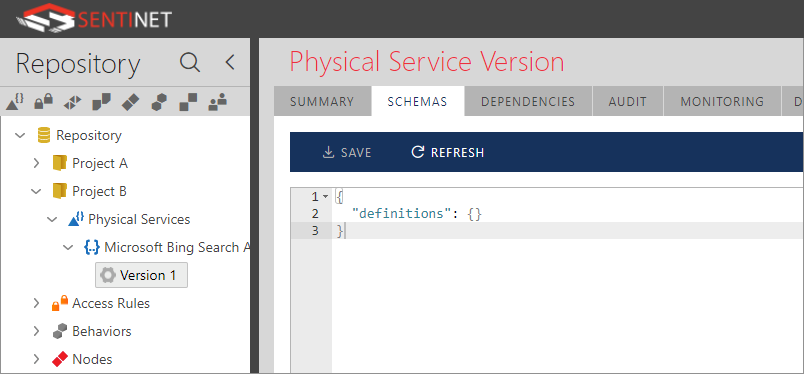Fold the JSON block at line 1

point(326,197)
